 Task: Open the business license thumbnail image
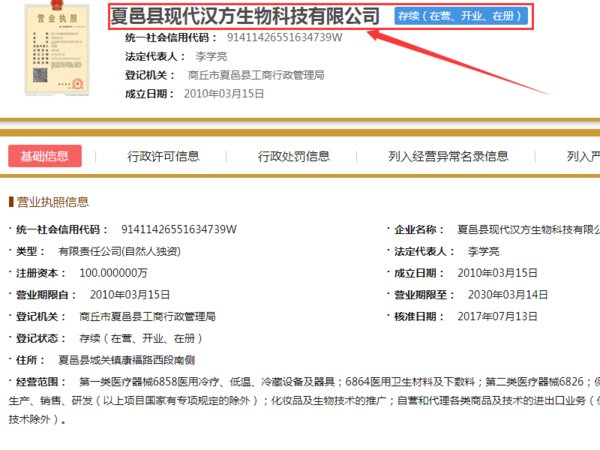tap(57, 48)
